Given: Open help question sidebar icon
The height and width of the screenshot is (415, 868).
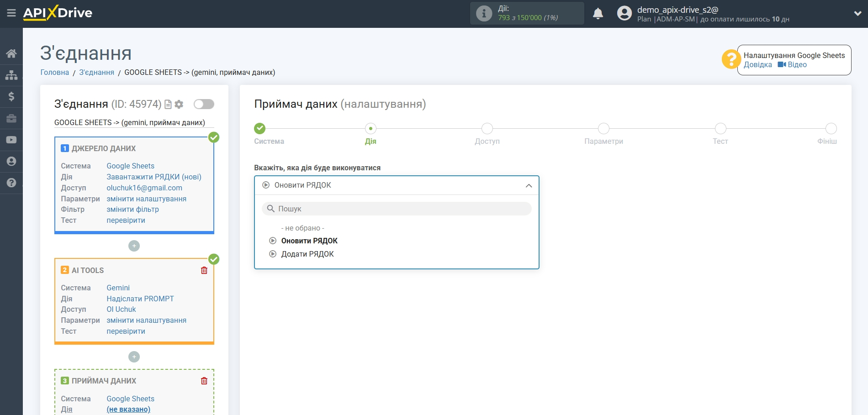Looking at the screenshot, I should (11, 183).
